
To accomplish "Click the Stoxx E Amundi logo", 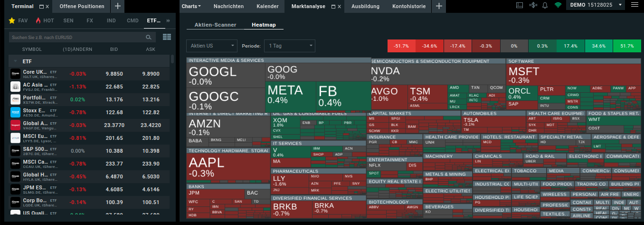I will click(x=15, y=112).
